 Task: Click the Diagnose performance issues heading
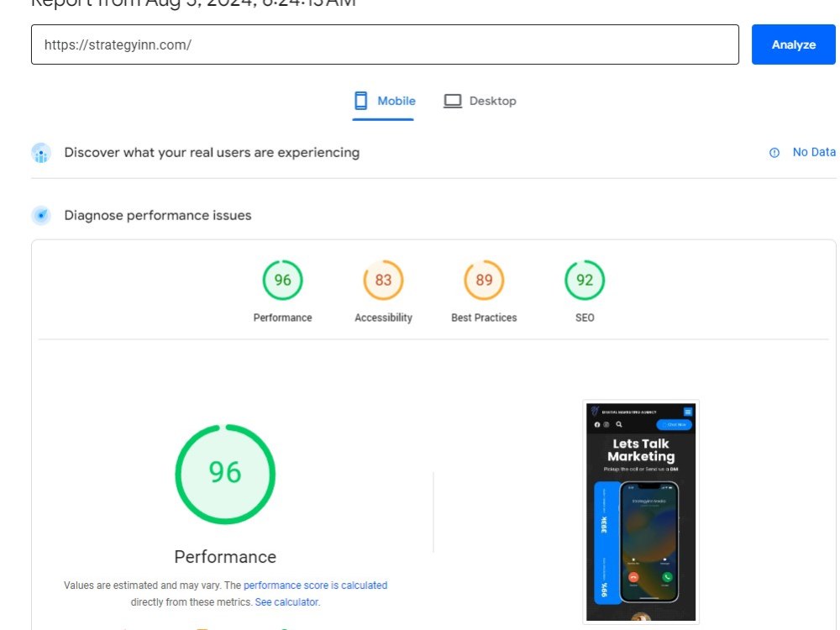click(x=158, y=215)
